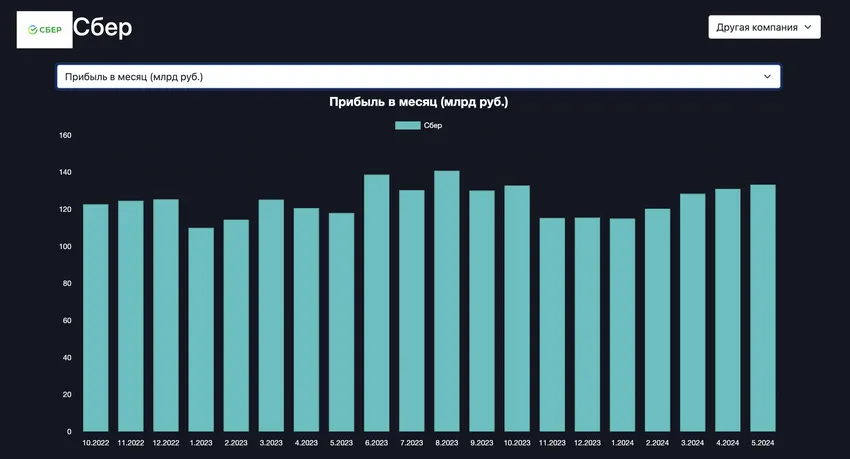Click the Сбер page heading
The height and width of the screenshot is (459, 850).
[102, 27]
